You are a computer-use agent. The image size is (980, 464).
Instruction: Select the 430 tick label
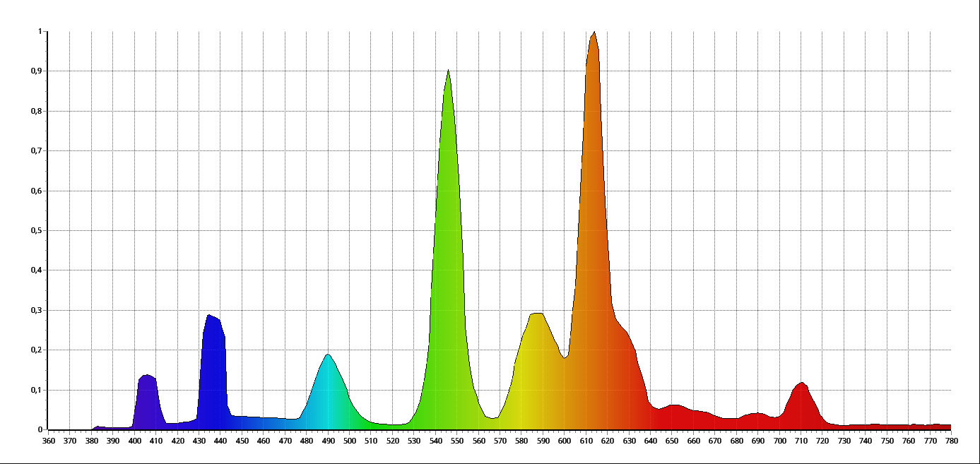tap(199, 441)
